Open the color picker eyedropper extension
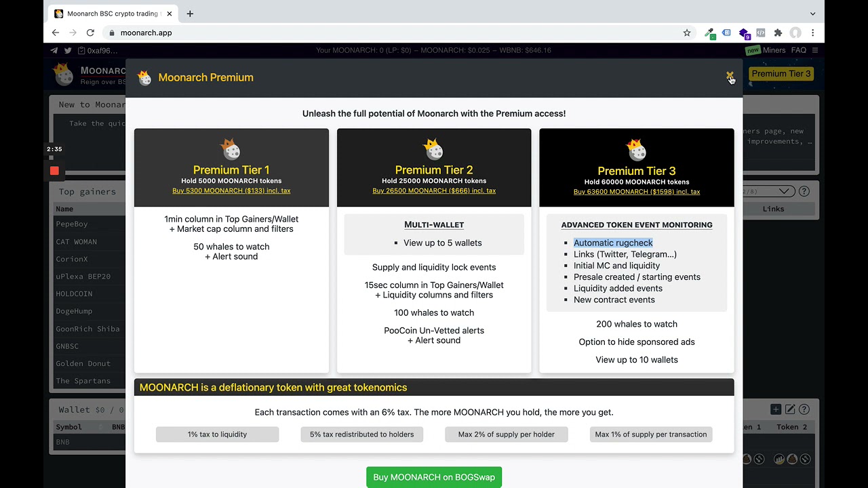Screen dimensions: 868x488 click(x=709, y=33)
